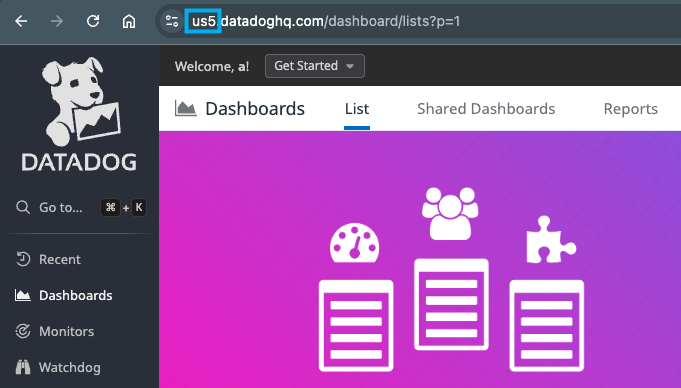Open the Get Started dropdown

pos(314,66)
